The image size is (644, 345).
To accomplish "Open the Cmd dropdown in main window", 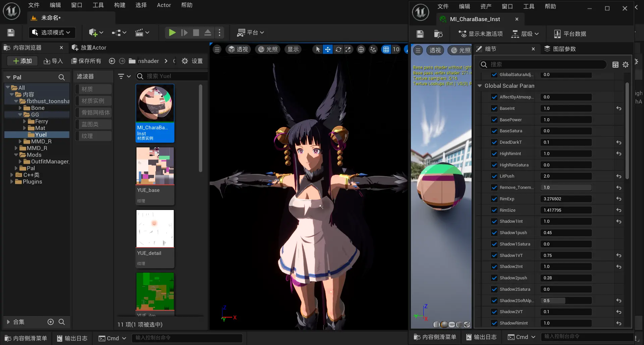I will tap(112, 338).
